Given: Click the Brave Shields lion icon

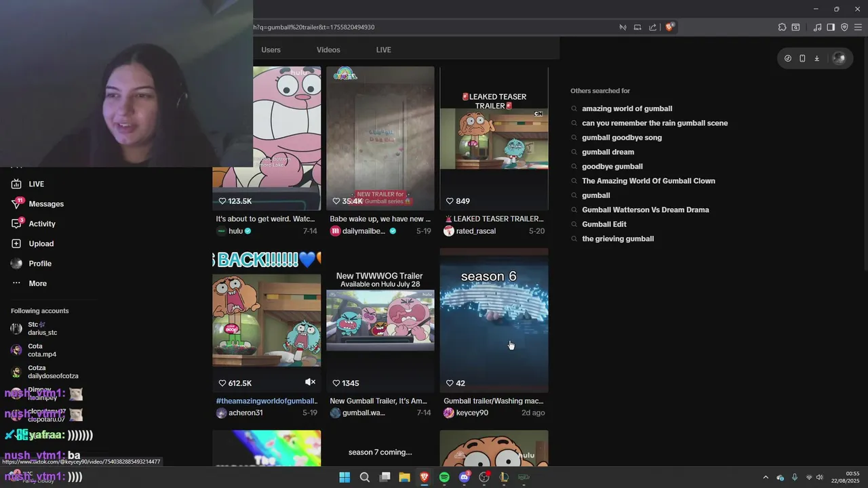Looking at the screenshot, I should [670, 27].
